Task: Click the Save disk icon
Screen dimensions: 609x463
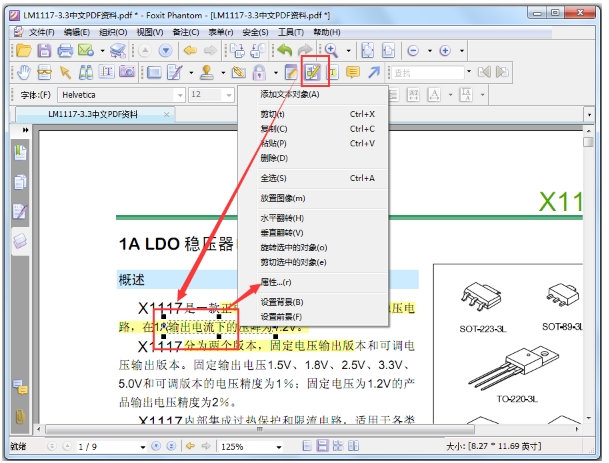Action: (x=44, y=50)
